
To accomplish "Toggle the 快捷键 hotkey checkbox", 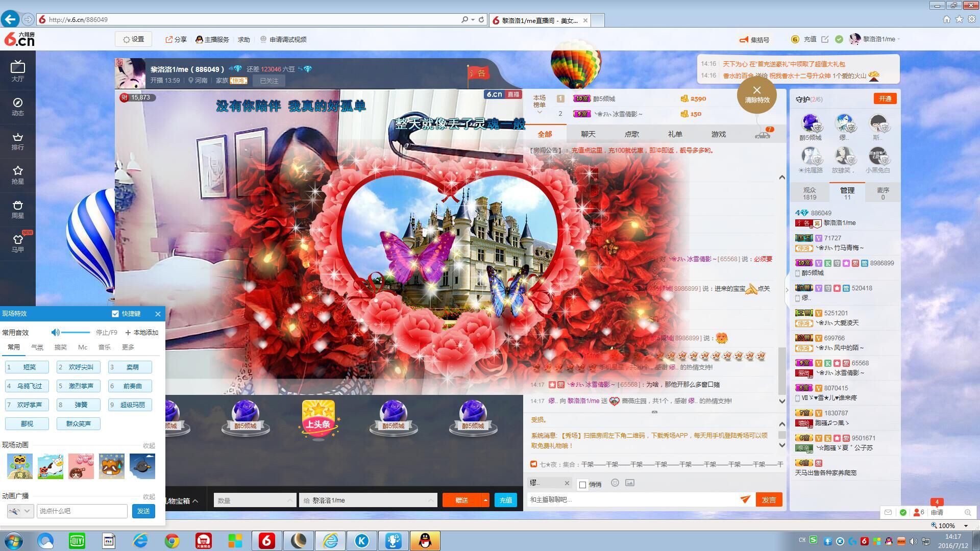I will coord(115,314).
